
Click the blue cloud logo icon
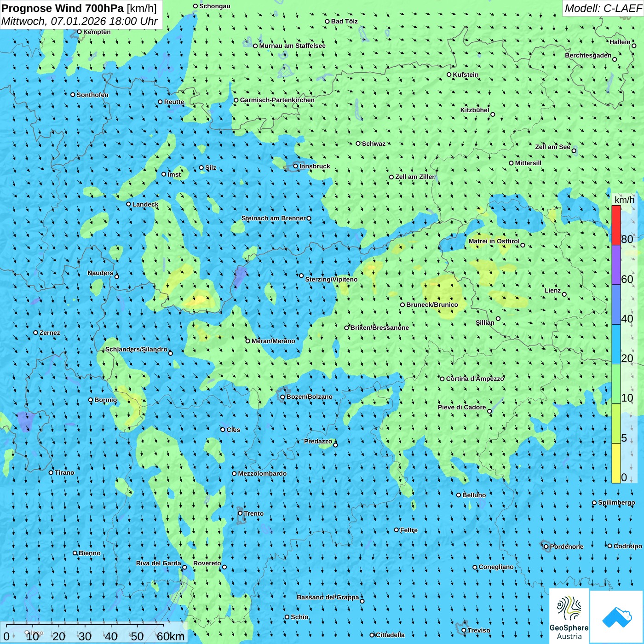click(617, 617)
